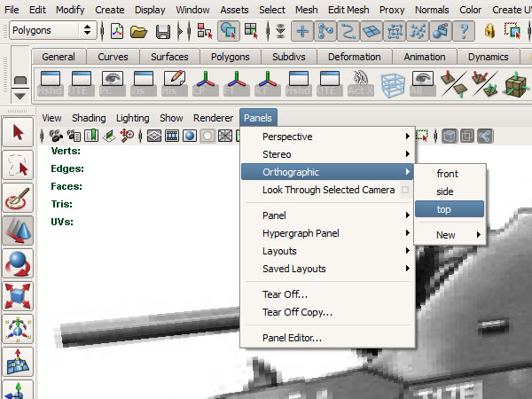Toggle the deformations selection mask icon
This screenshot has height=399, width=532.
click(x=395, y=31)
